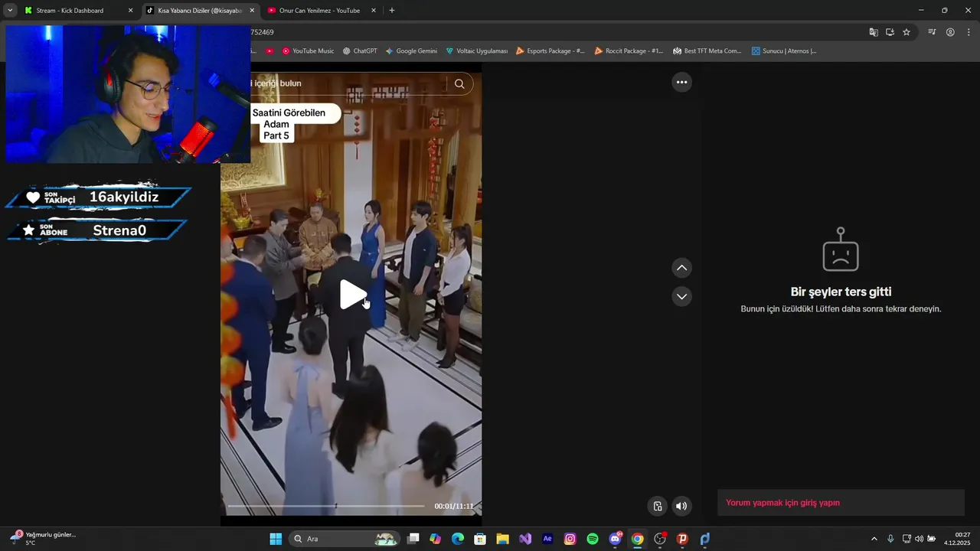Switch to Kısa Yabancı Diziler TikTok tab
Viewport: 980px width, 551px height.
pyautogui.click(x=199, y=11)
